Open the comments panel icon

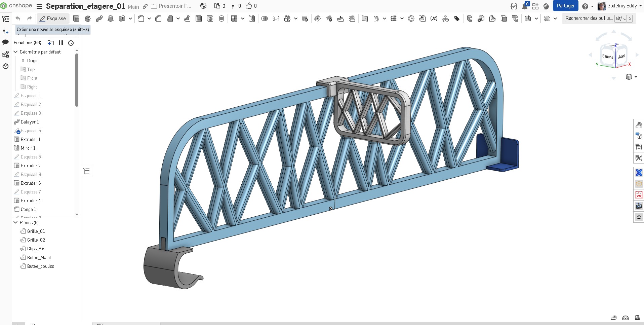(5, 42)
